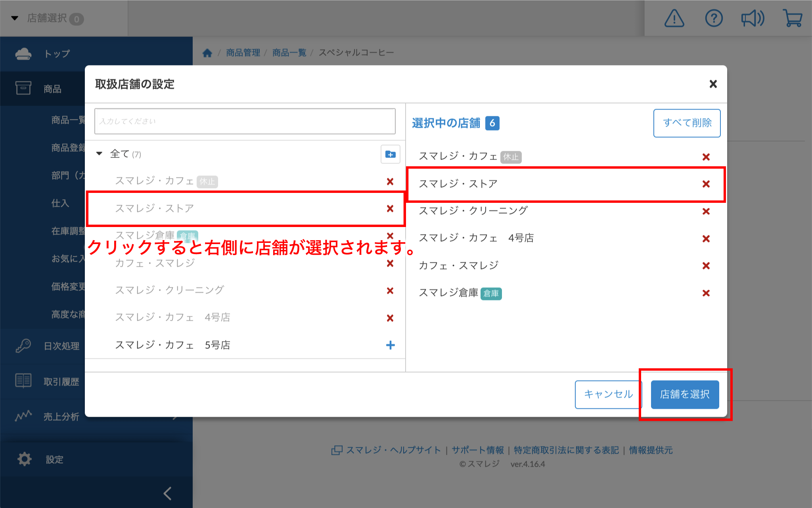Image resolution: width=812 pixels, height=508 pixels.
Task: Open 情報提供元 footer link
Action: [651, 450]
